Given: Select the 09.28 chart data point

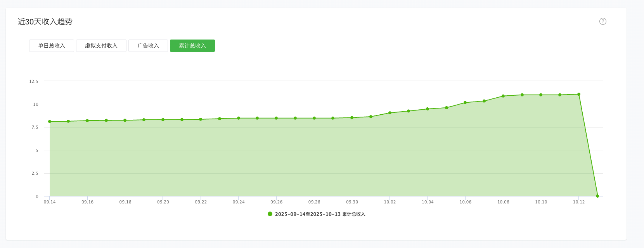Looking at the screenshot, I should (314, 118).
